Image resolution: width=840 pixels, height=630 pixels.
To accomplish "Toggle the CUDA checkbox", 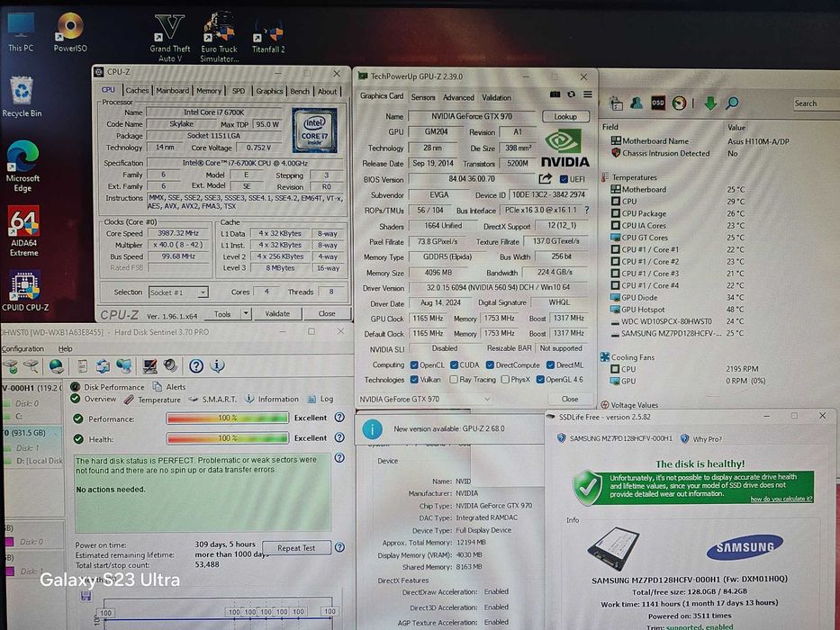I will [x=455, y=365].
